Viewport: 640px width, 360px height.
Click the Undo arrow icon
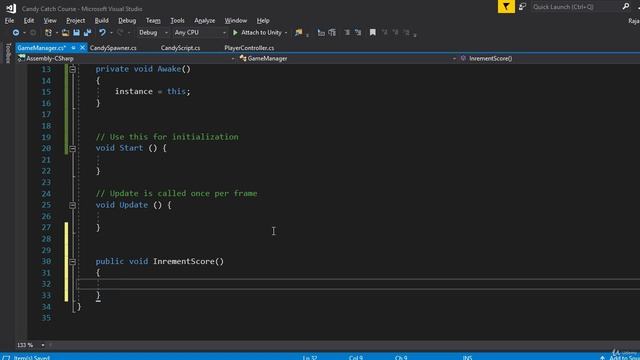pyautogui.click(x=102, y=33)
